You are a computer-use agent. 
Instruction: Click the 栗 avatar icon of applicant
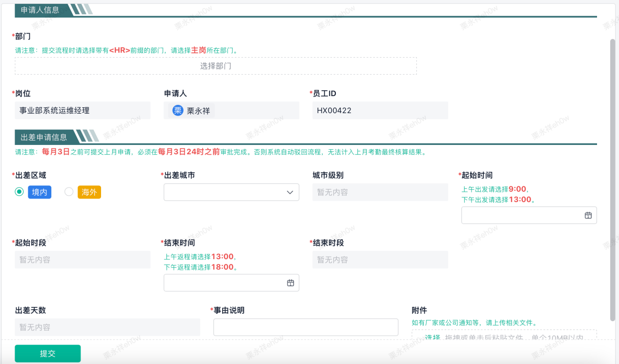click(178, 111)
